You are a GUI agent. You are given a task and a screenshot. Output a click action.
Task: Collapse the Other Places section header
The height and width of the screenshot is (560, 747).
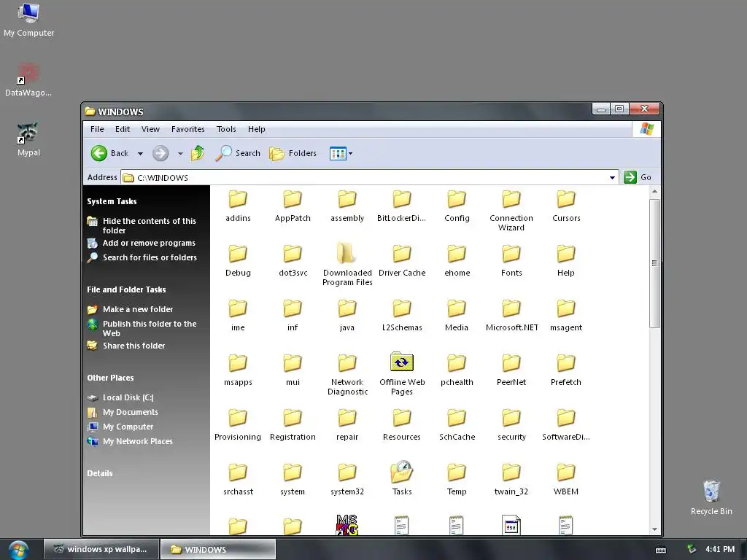click(110, 378)
